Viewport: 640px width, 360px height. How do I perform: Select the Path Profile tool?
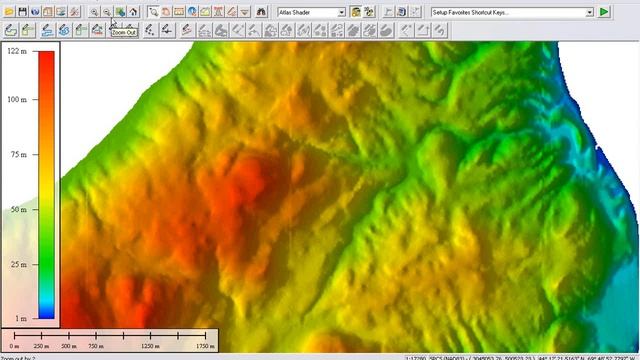(205, 12)
